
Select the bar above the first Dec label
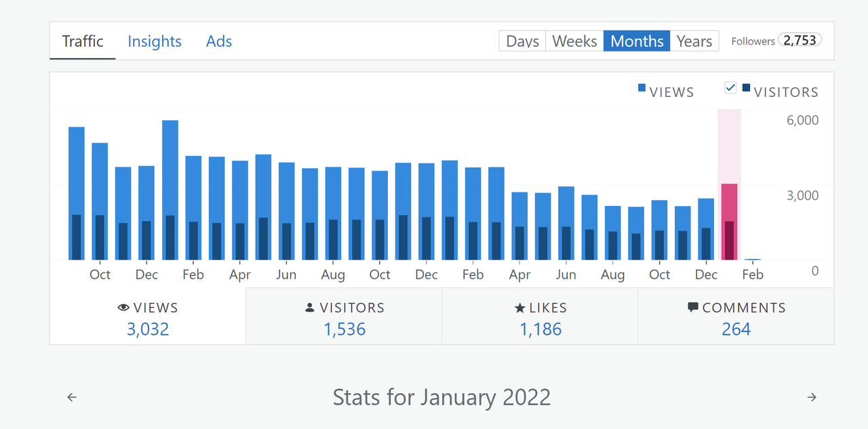click(146, 213)
